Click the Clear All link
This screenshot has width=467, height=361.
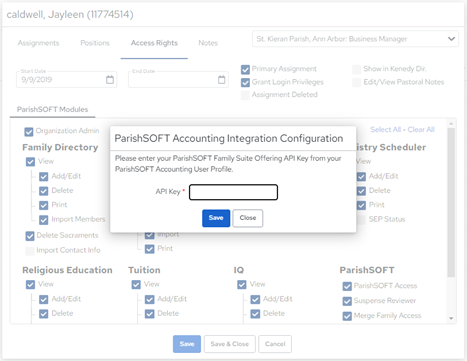(421, 129)
